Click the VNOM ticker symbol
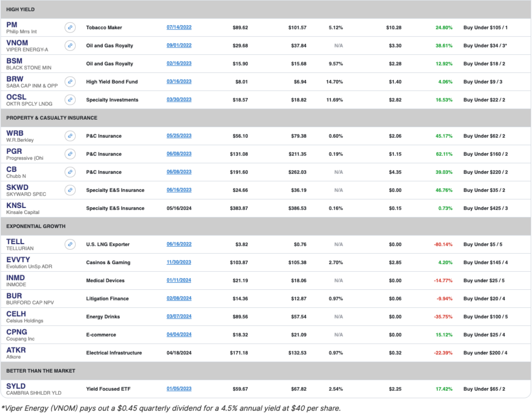Viewport: 532px width, 415px height. click(17, 43)
